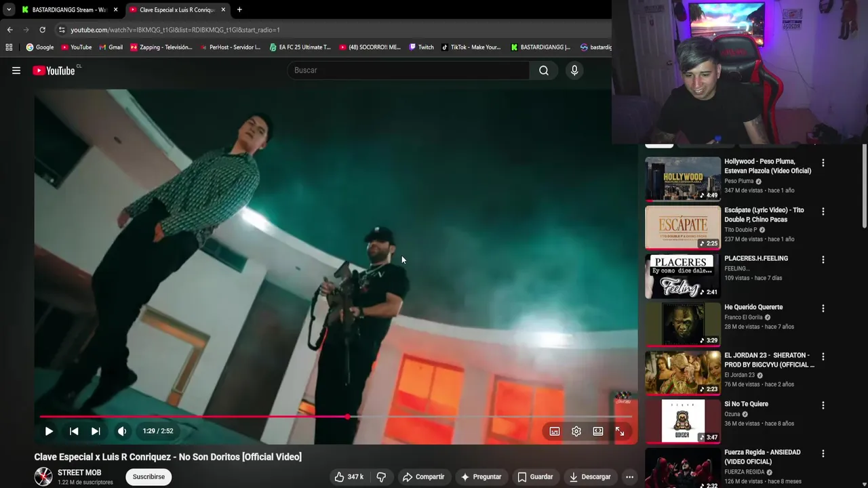Open options for PLACERES.H.FEELING video
868x488 pixels.
coord(823,260)
